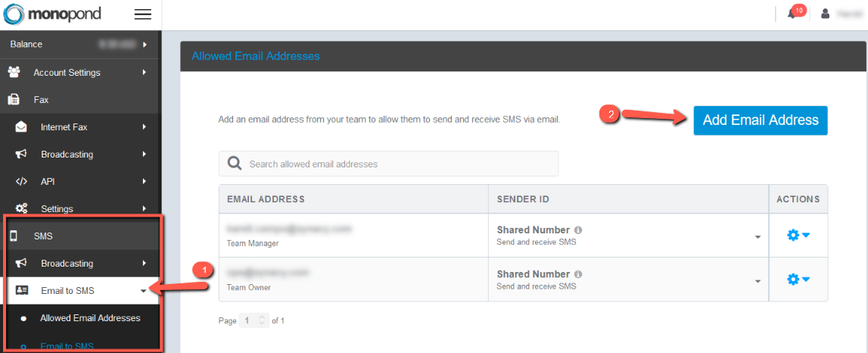
Task: Click the hamburger menu icon
Action: (143, 14)
